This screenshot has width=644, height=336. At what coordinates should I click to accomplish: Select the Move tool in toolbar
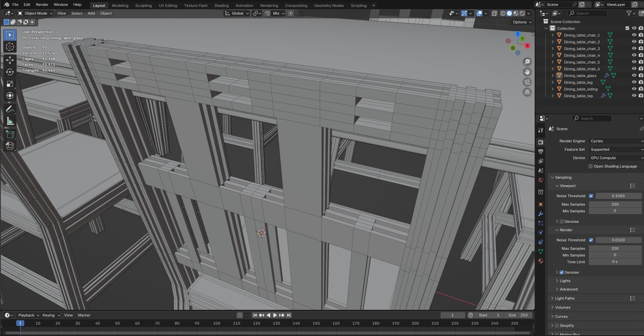10,60
